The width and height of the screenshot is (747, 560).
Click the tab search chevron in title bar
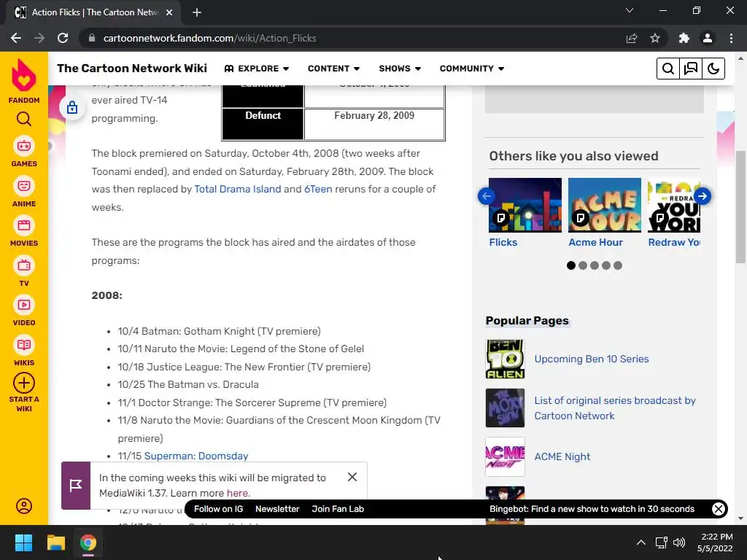tap(630, 10)
